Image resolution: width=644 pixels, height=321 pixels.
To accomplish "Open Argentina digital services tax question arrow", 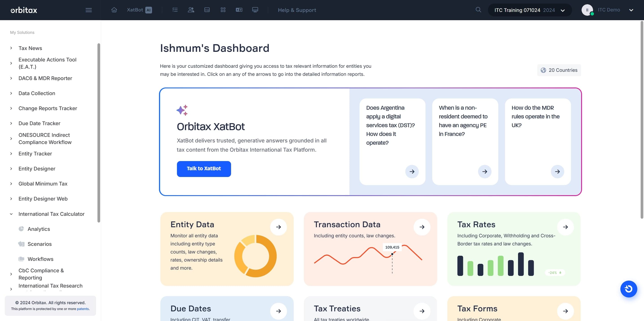I will (x=412, y=171).
